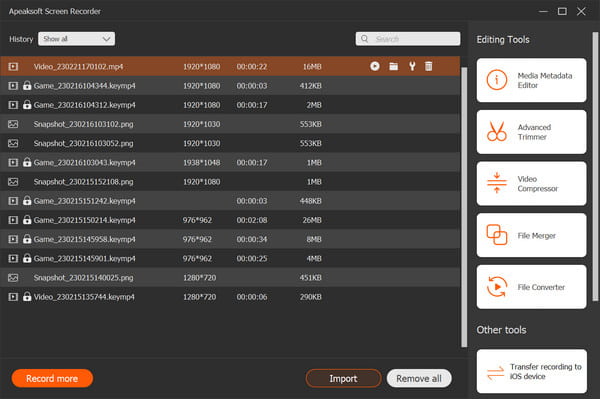The height and width of the screenshot is (399, 600).
Task: Click the Video Compressor icon
Action: click(497, 183)
